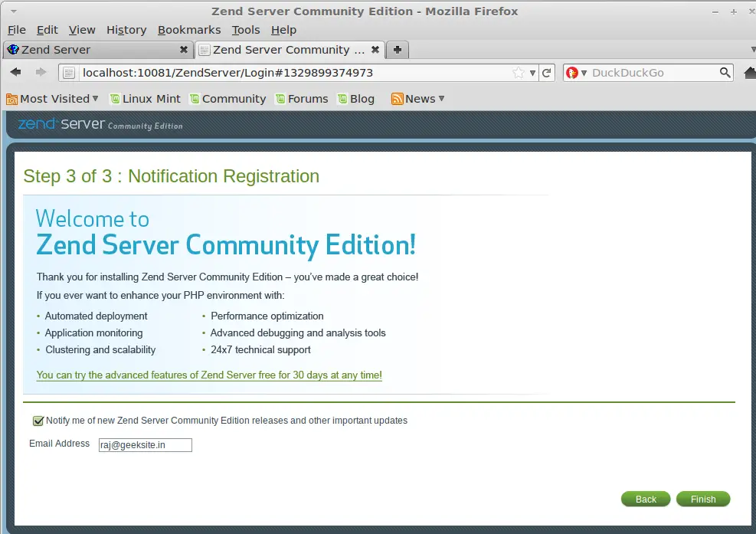756x534 pixels.
Task: Click the Finish button
Action: [x=703, y=500]
